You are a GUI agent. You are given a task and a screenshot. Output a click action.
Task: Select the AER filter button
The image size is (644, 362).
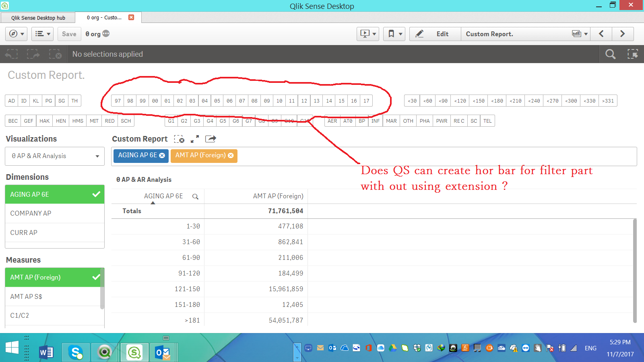332,121
